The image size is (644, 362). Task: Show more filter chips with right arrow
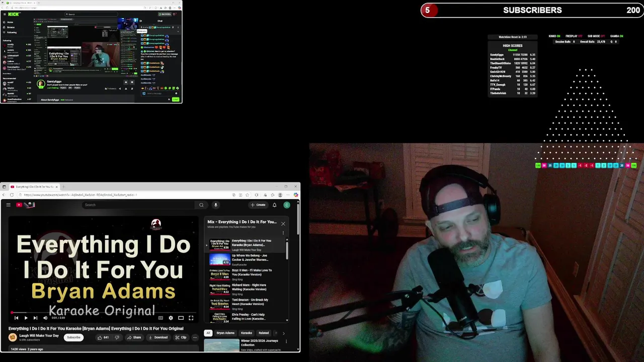[x=283, y=333]
